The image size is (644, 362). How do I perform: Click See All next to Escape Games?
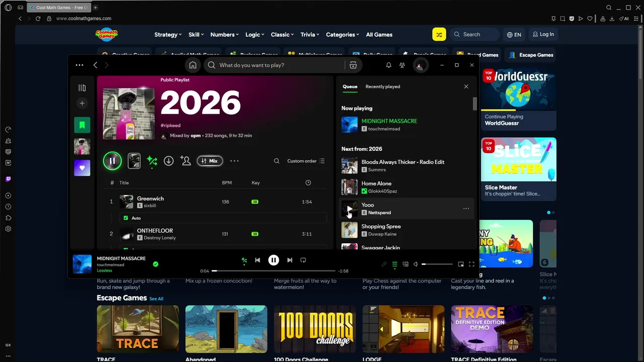(x=156, y=299)
